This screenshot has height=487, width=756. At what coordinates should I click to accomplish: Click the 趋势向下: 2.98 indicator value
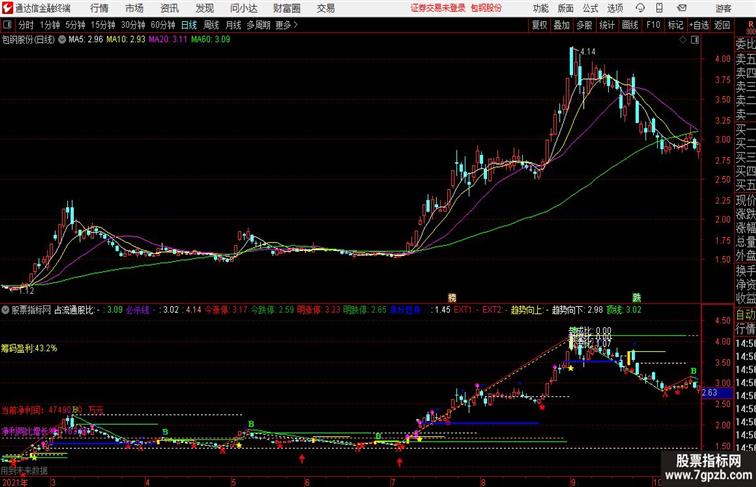click(577, 310)
